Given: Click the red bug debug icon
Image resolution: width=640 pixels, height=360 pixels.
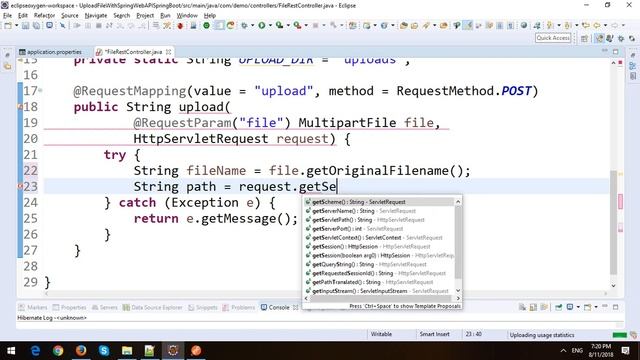Looking at the screenshot, I should pos(180,26).
